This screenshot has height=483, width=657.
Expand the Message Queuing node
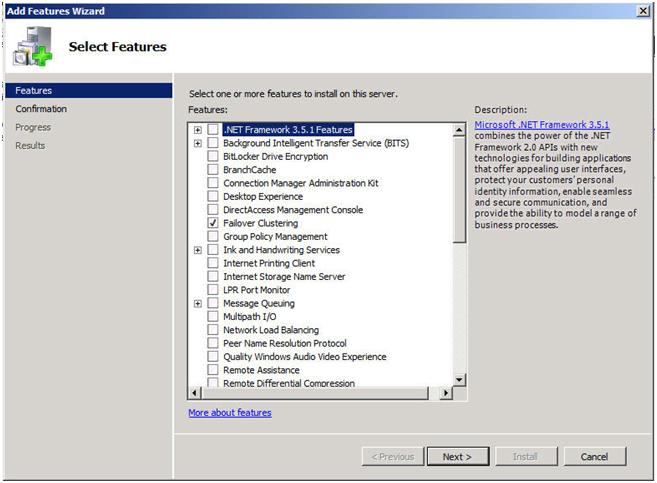pos(198,304)
